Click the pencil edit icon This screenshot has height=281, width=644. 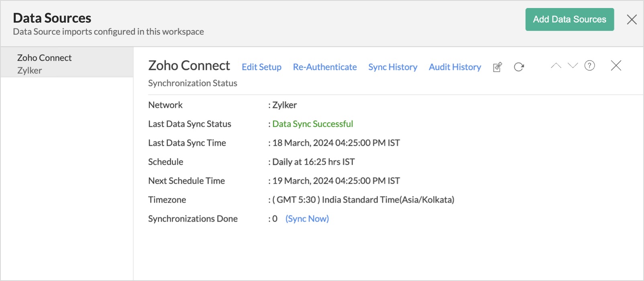point(497,67)
